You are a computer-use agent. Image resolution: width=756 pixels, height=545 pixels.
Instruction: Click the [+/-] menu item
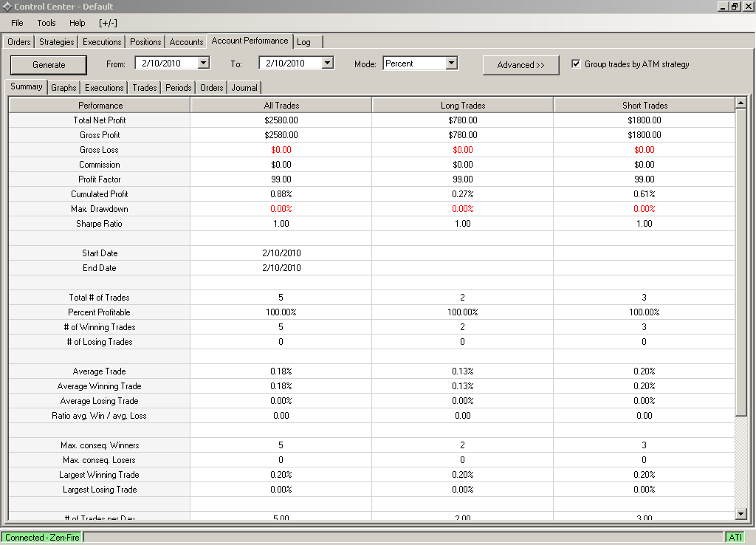point(108,23)
